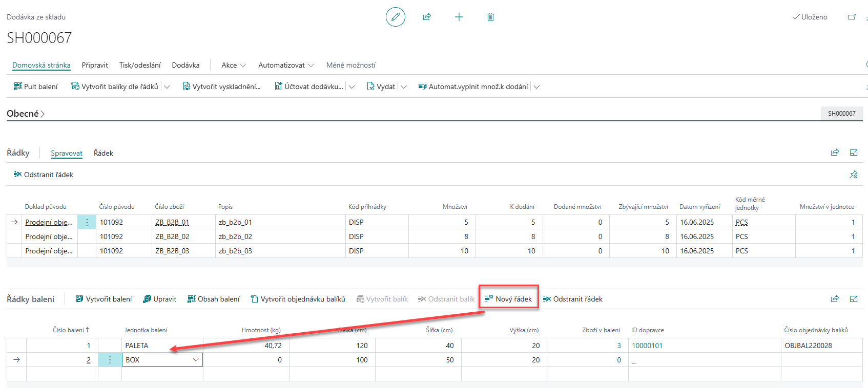Show row options for packing line 2
Image resolution: width=868 pixels, height=388 pixels.
tap(110, 360)
